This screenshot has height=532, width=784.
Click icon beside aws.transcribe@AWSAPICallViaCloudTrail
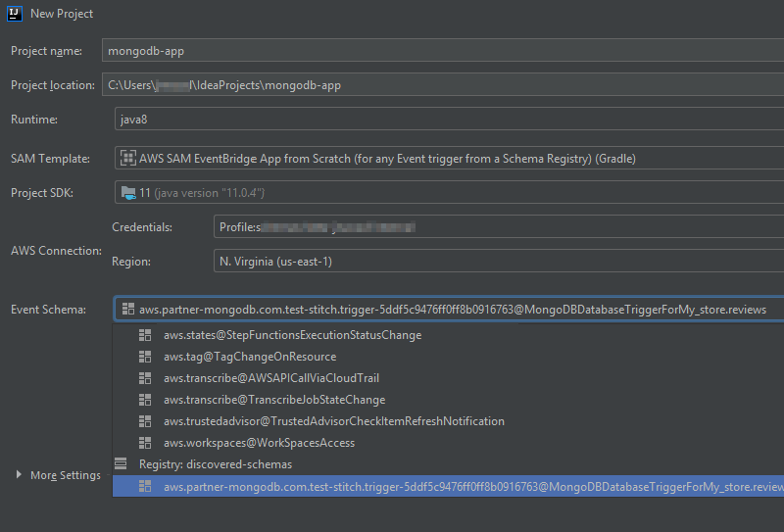pyautogui.click(x=145, y=378)
